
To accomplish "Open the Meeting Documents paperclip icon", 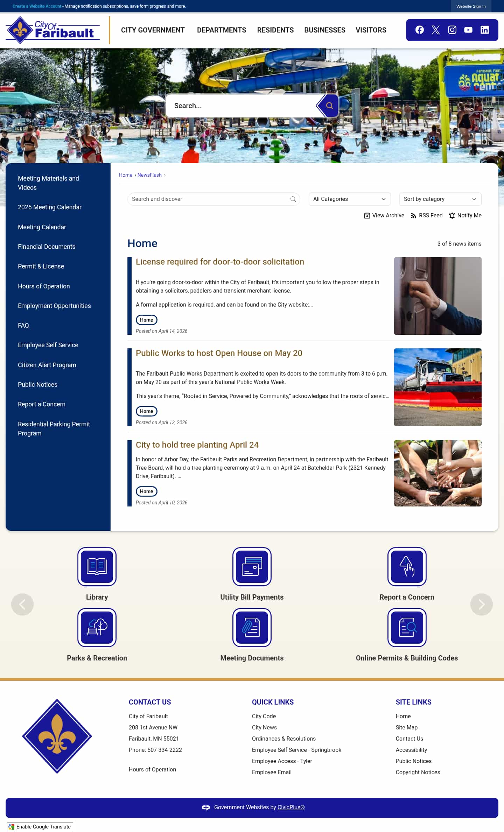I will click(252, 628).
